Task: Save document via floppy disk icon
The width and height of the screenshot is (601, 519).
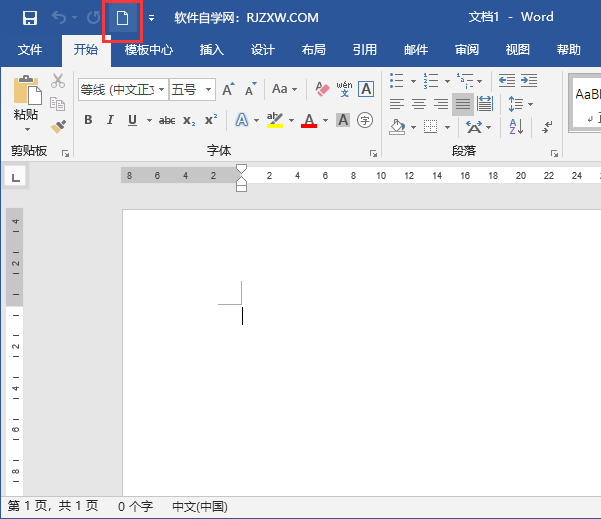Action: click(x=30, y=18)
